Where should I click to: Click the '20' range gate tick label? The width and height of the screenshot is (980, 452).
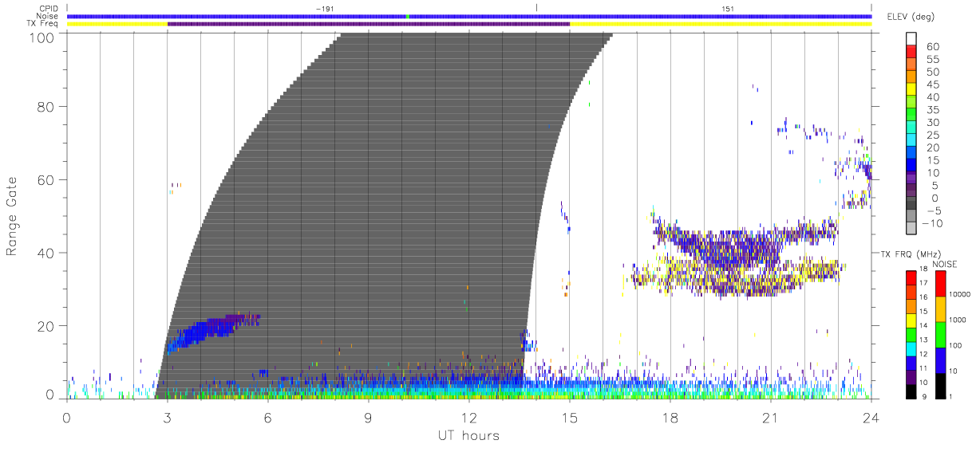point(45,326)
